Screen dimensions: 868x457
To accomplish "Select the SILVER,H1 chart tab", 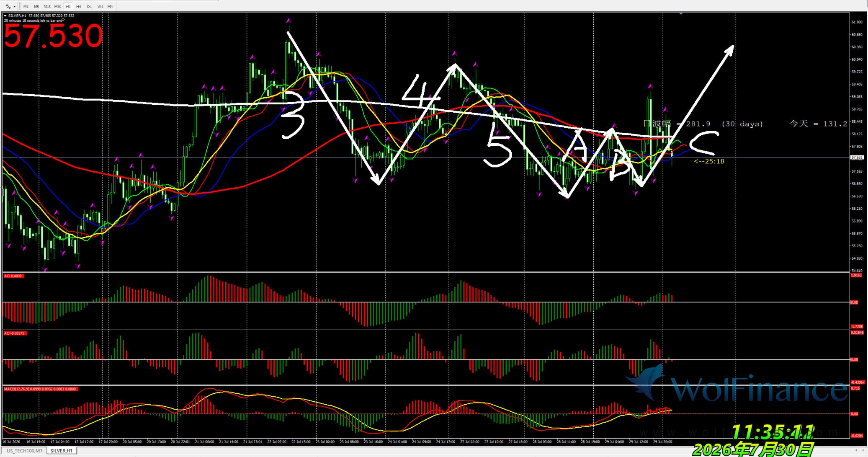I will (x=62, y=451).
